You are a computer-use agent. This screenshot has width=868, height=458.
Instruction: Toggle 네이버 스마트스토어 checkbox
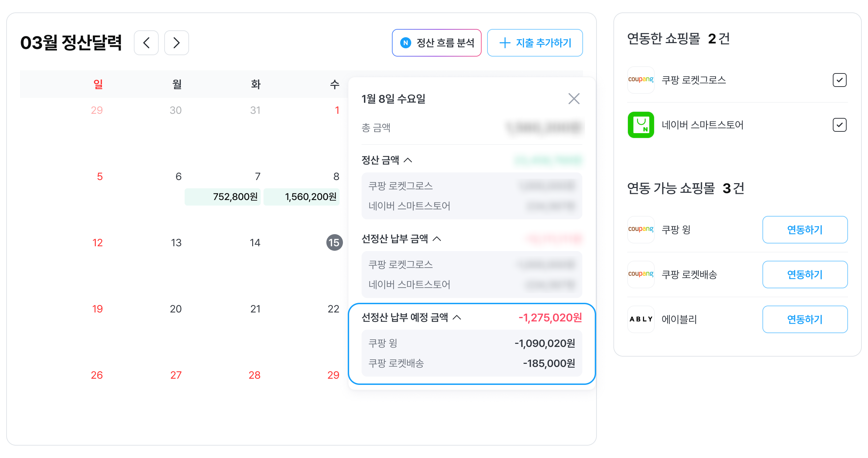(x=839, y=125)
